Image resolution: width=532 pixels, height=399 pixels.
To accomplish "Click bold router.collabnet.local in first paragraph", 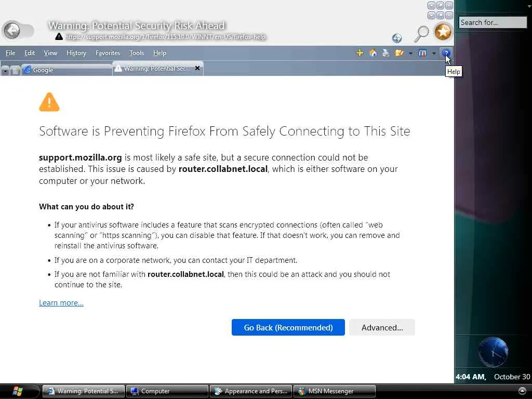I will click(x=223, y=169).
